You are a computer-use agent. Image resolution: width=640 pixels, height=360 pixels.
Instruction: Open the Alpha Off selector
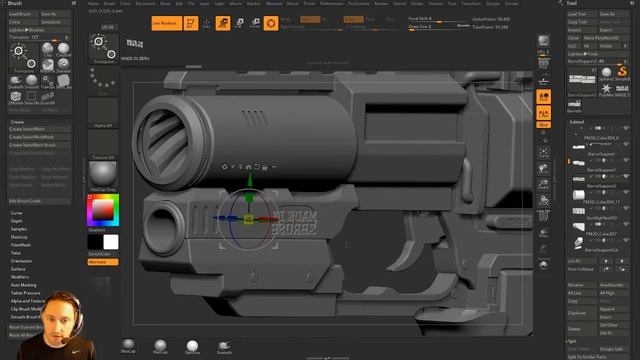tap(103, 113)
